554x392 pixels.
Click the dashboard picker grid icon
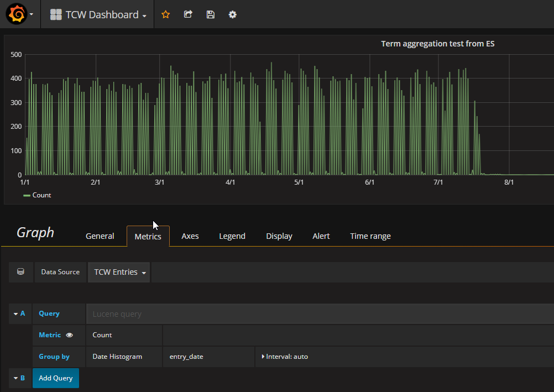[x=56, y=14]
